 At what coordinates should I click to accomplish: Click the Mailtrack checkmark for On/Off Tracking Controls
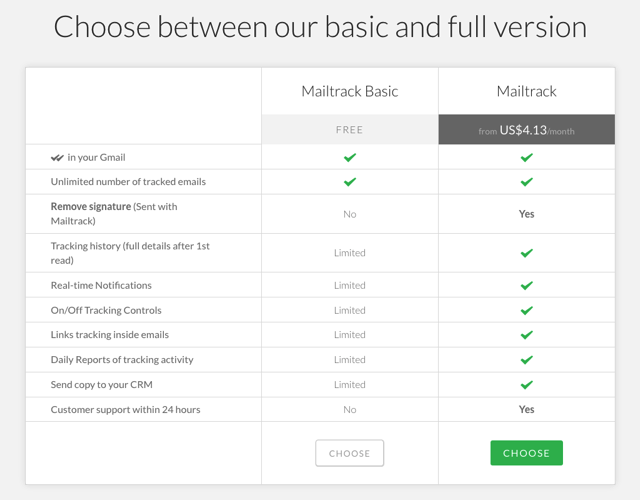pyautogui.click(x=527, y=311)
